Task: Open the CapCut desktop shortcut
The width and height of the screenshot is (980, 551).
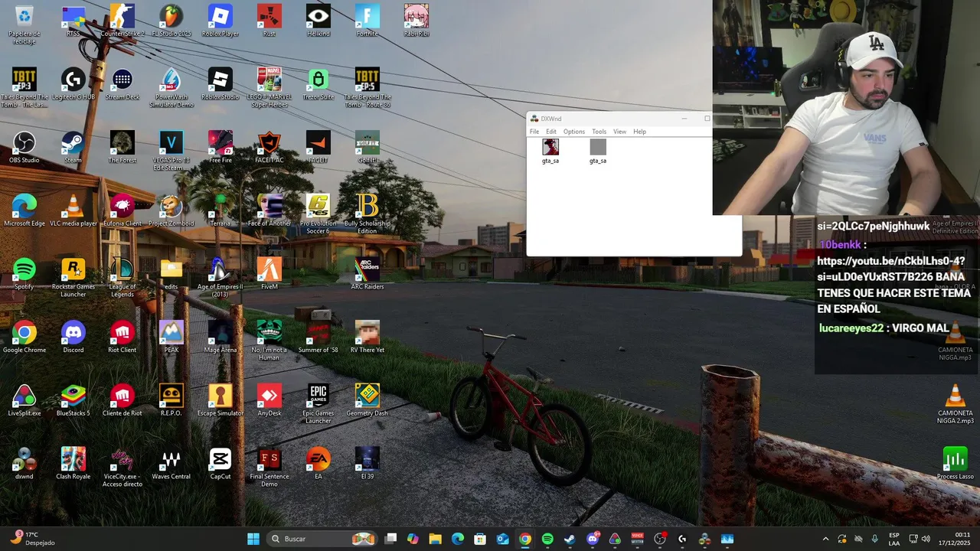Action: coord(220,464)
